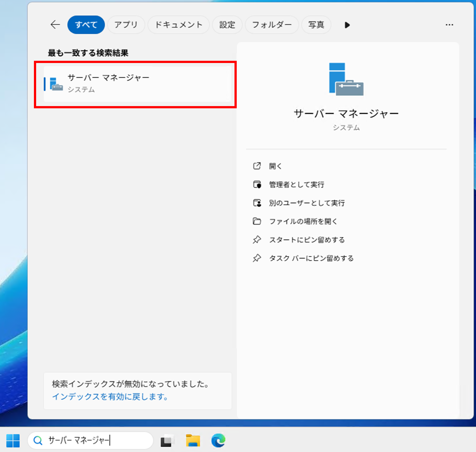Open File Explorer from the taskbar
Image resolution: width=476 pixels, height=452 pixels.
[x=193, y=440]
